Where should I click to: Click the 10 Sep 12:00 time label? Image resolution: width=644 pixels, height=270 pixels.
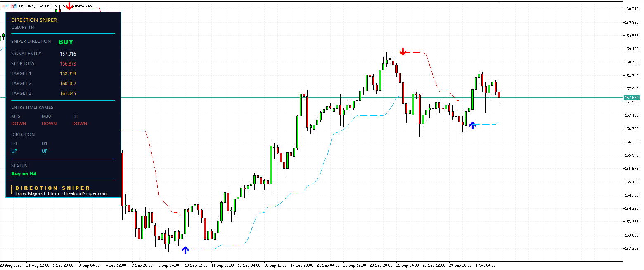[196, 265]
